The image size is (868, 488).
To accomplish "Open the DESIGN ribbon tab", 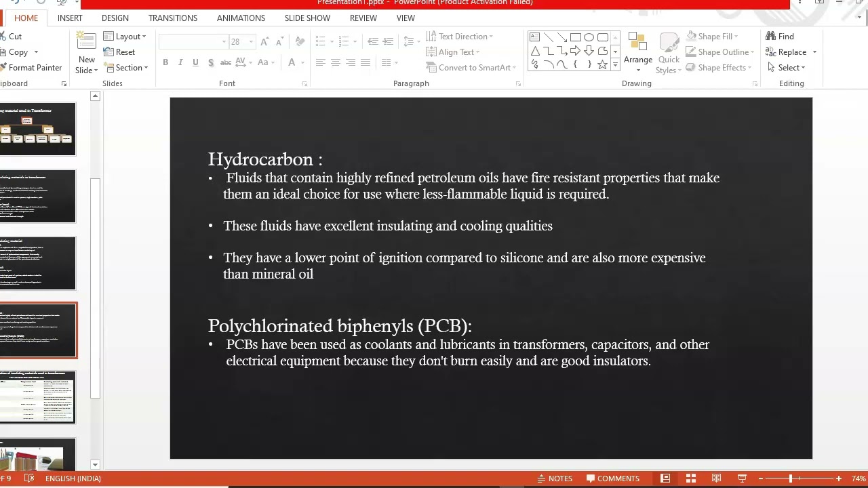I will pyautogui.click(x=115, y=18).
